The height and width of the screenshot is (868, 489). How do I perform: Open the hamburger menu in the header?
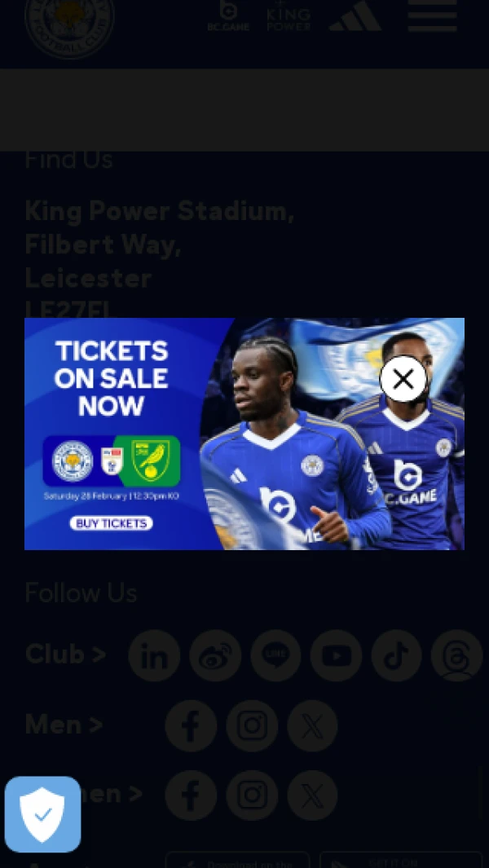(x=433, y=15)
